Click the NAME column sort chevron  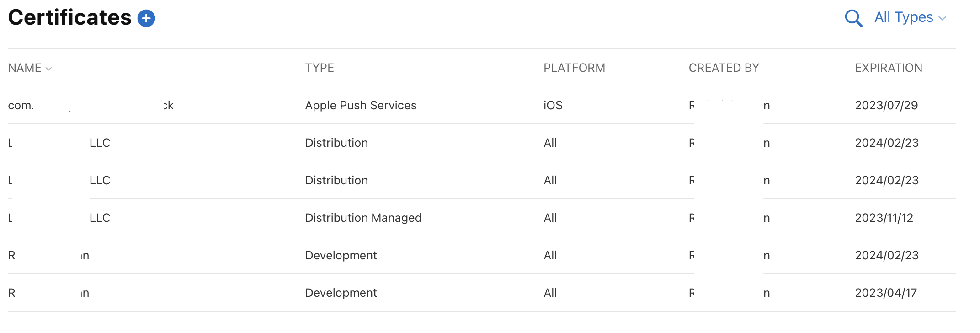(49, 69)
